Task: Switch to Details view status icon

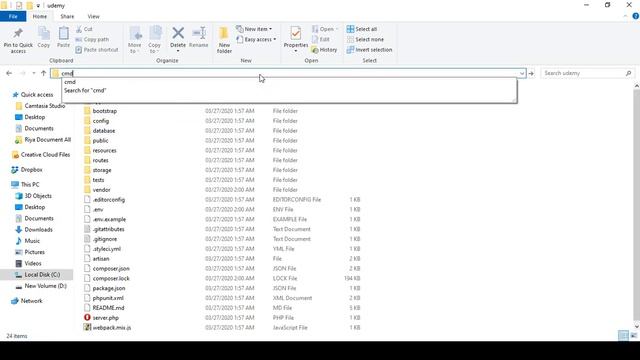Action: [x=623, y=336]
